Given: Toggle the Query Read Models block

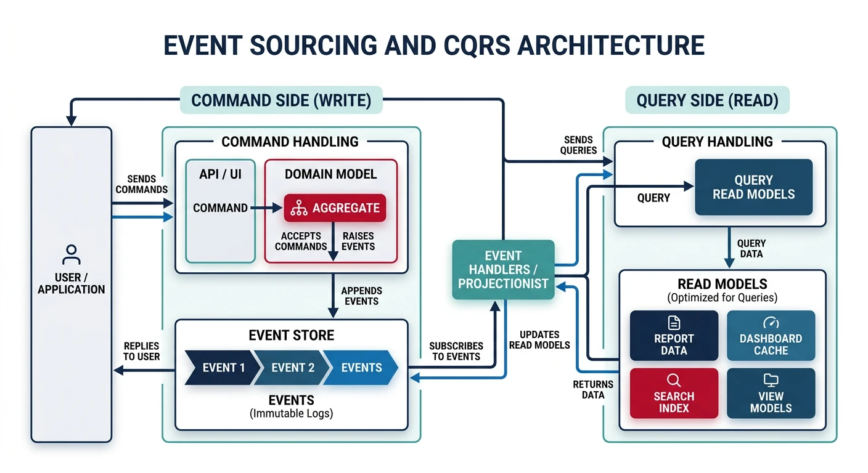Looking at the screenshot, I should coord(753,187).
